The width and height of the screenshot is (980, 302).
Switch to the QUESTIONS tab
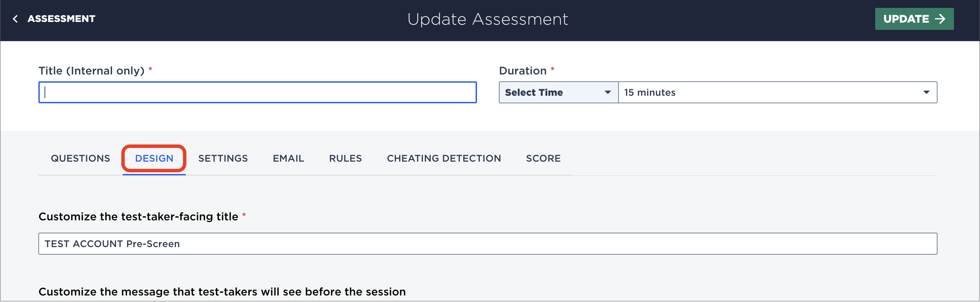coord(80,158)
